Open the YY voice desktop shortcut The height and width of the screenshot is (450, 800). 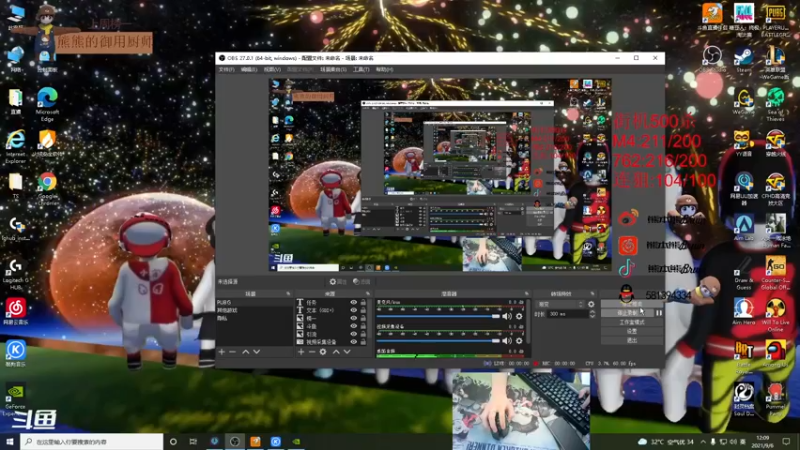pyautogui.click(x=743, y=143)
